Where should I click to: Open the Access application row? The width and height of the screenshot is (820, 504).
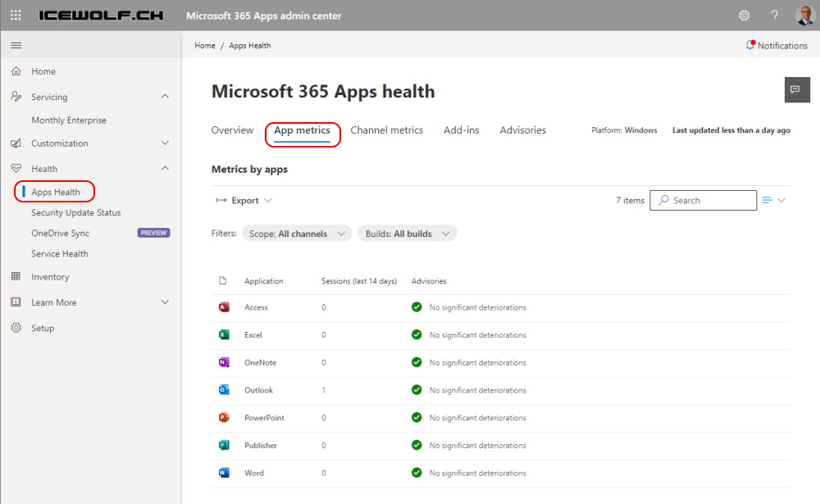point(500,307)
